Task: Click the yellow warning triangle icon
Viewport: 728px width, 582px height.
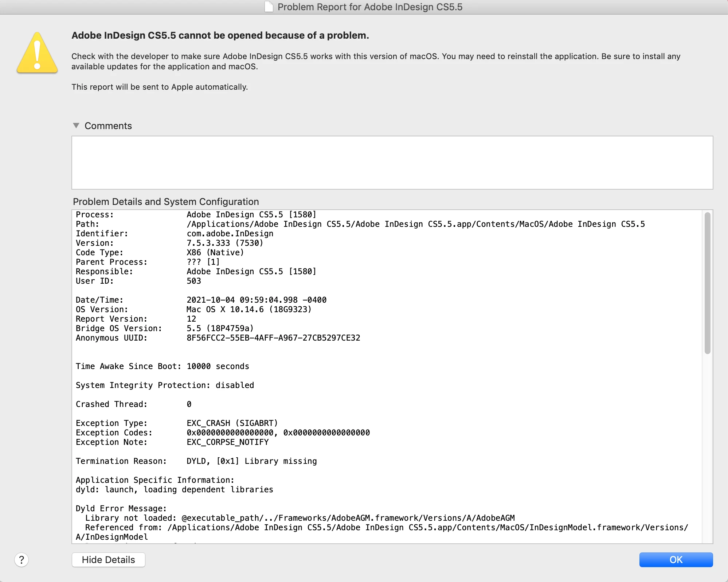Action: click(37, 54)
